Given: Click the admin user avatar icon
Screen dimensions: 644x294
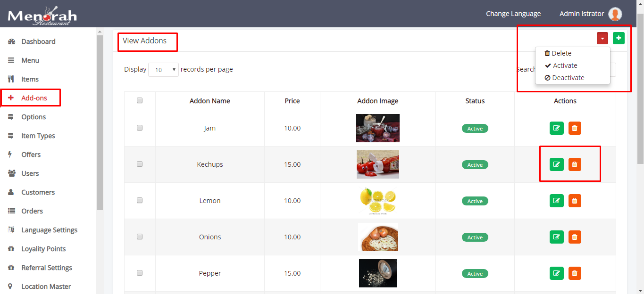Looking at the screenshot, I should point(615,14).
